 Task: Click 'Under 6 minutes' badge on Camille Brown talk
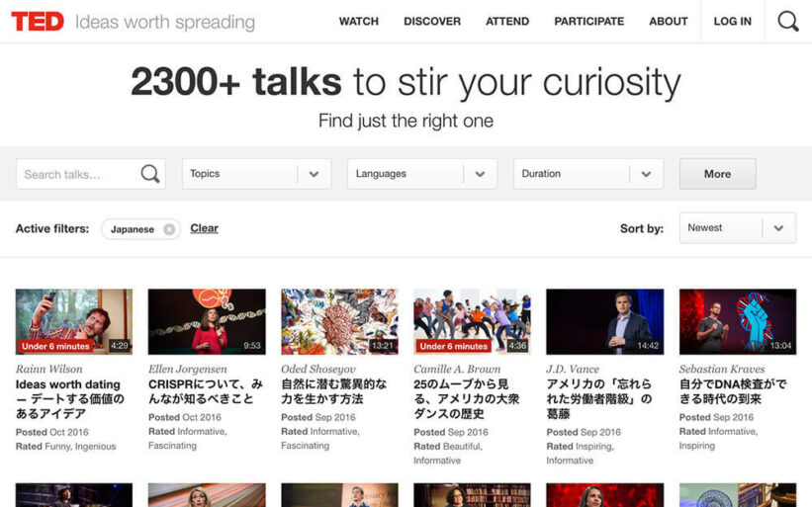[454, 346]
